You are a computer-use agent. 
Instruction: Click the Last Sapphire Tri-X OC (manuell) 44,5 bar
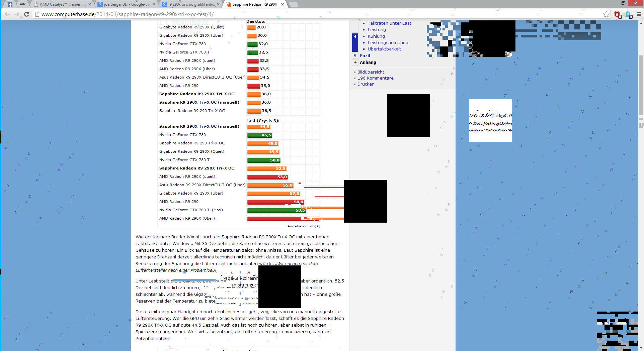click(x=259, y=127)
